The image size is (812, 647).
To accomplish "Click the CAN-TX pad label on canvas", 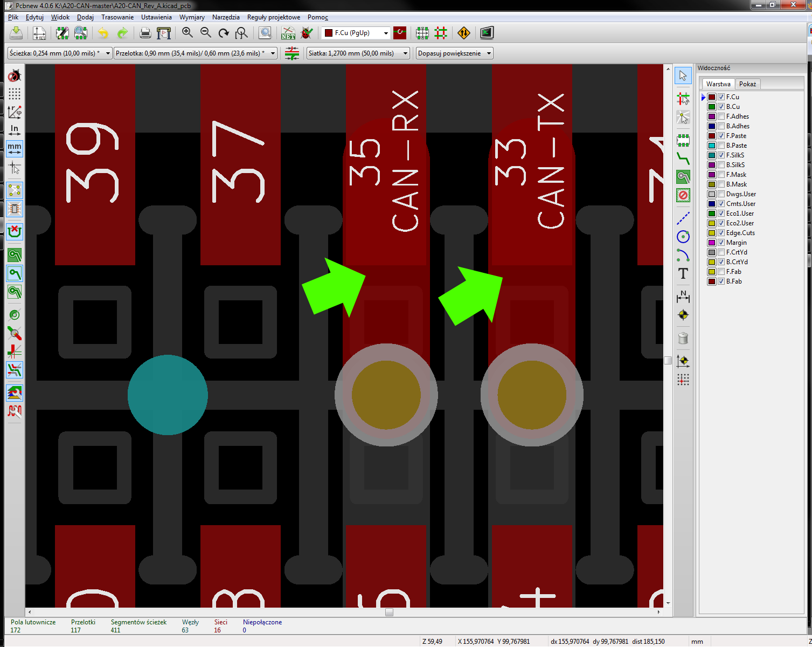I will (x=551, y=161).
